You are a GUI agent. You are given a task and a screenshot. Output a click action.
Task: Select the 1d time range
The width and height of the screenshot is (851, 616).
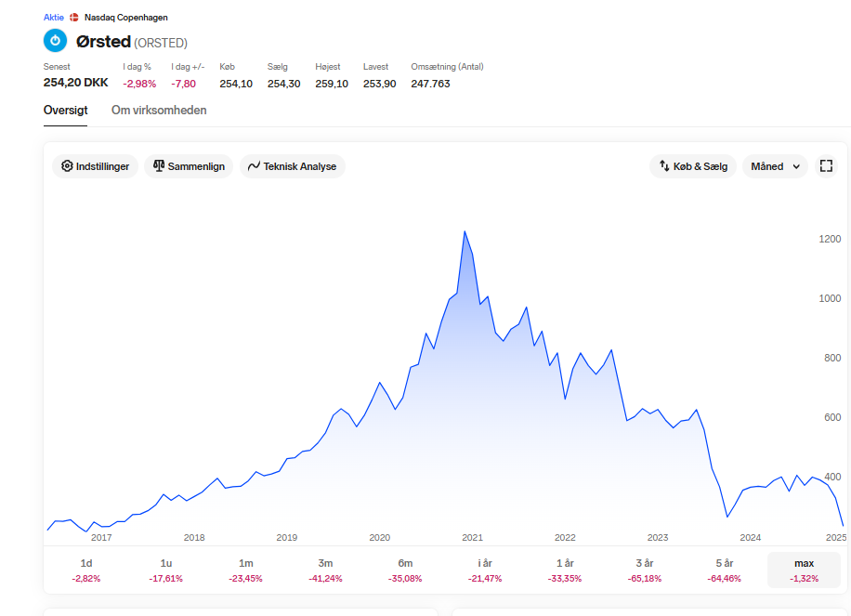tap(86, 570)
